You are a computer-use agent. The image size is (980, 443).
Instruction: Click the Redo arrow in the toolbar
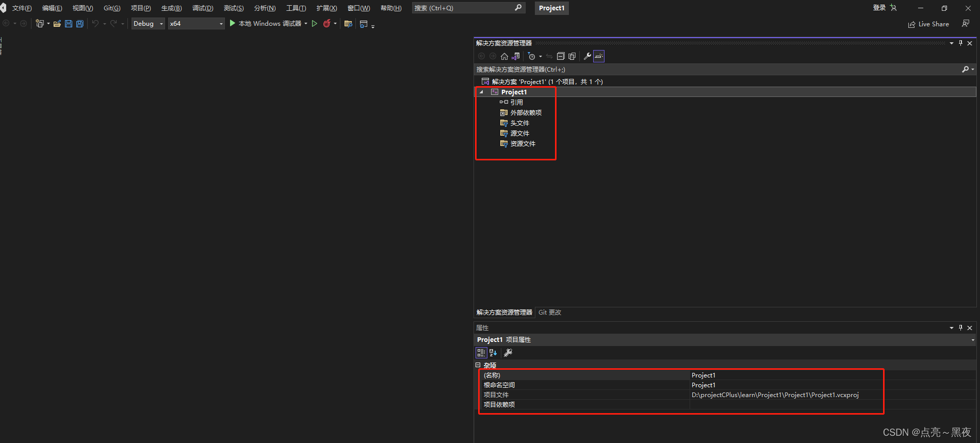(113, 24)
